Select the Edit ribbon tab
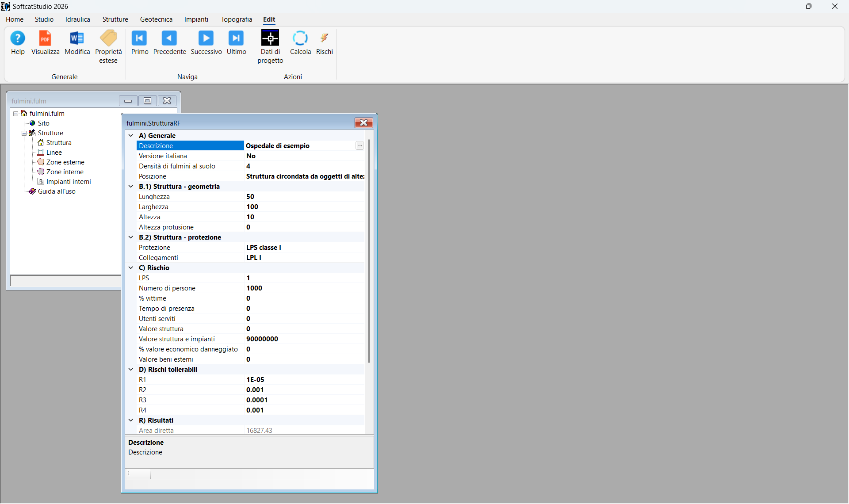 pos(269,19)
